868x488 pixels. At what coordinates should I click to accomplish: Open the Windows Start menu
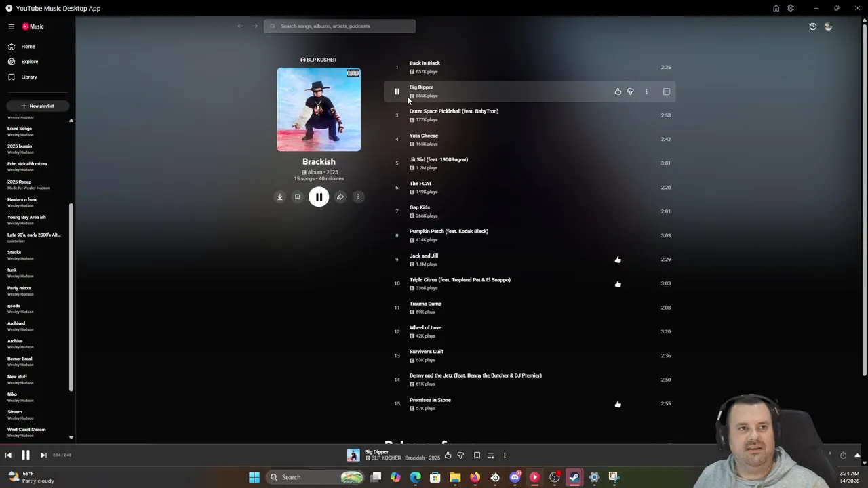(x=254, y=477)
